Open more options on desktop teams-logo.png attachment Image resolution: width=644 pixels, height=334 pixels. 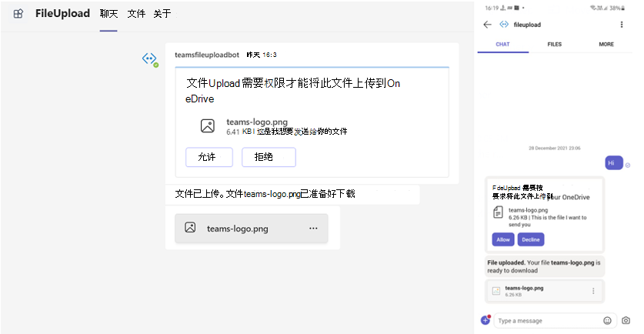coord(313,228)
